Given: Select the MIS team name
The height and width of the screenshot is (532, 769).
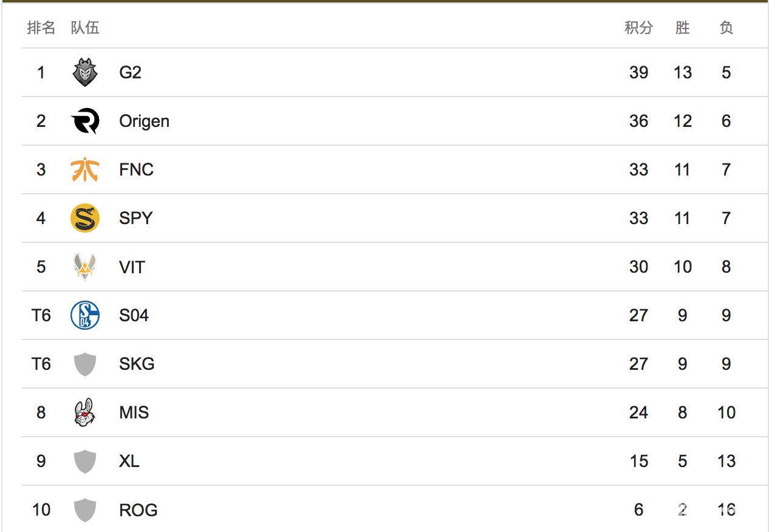Looking at the screenshot, I should tap(134, 412).
